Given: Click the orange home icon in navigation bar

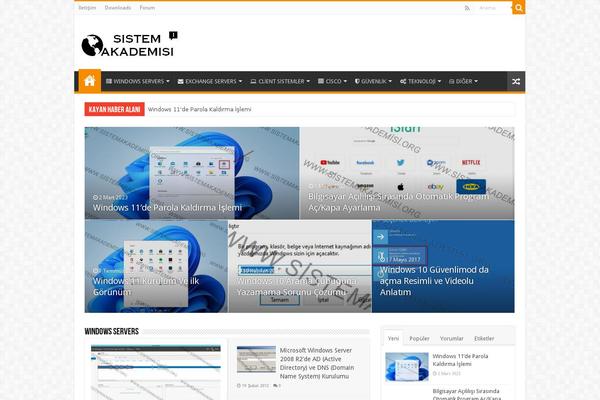Looking at the screenshot, I should pos(90,81).
